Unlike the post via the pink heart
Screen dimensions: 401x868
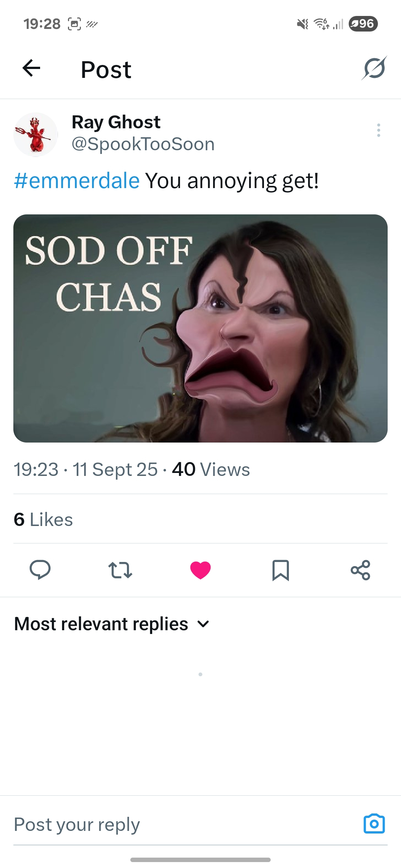tap(200, 570)
